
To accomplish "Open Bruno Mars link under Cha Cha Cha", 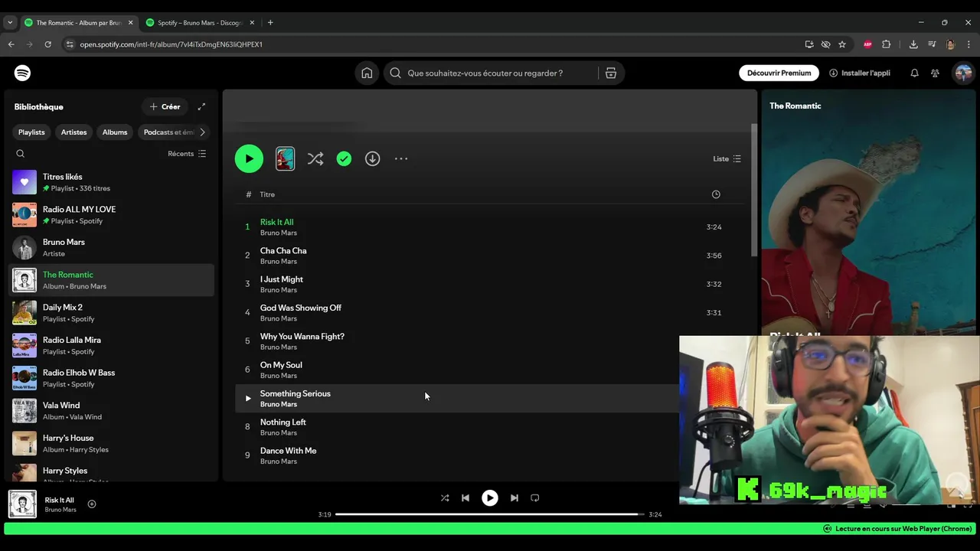I will 279,262.
